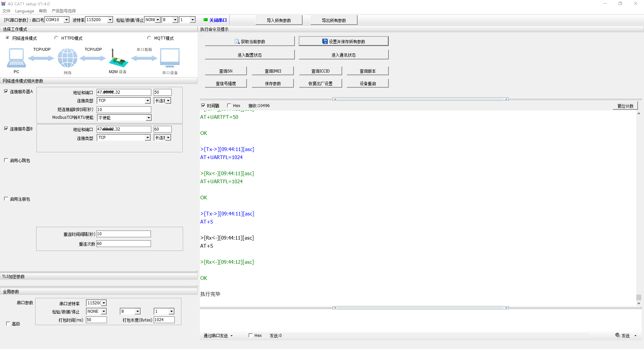Click the serial device monitor icon
The width and height of the screenshot is (644, 349).
pos(170,58)
